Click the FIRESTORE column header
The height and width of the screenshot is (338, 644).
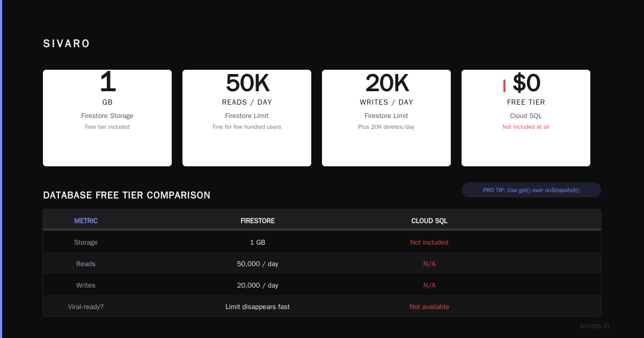pos(258,221)
